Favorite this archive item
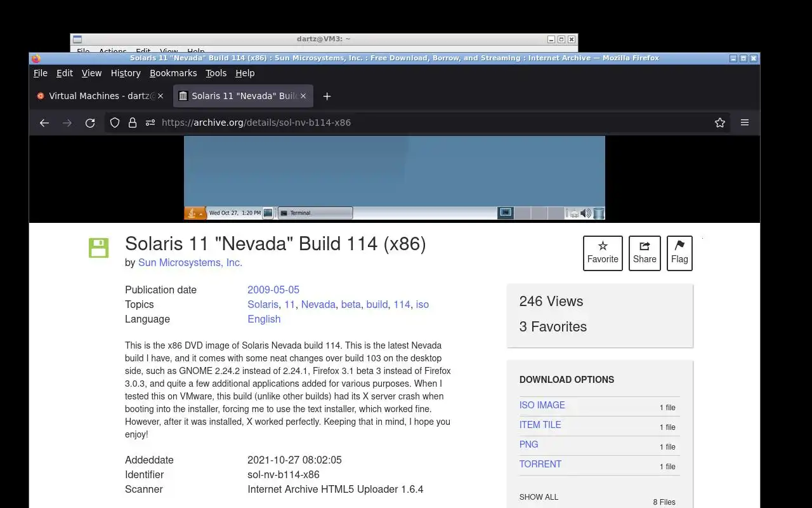The image size is (812, 508). point(603,253)
